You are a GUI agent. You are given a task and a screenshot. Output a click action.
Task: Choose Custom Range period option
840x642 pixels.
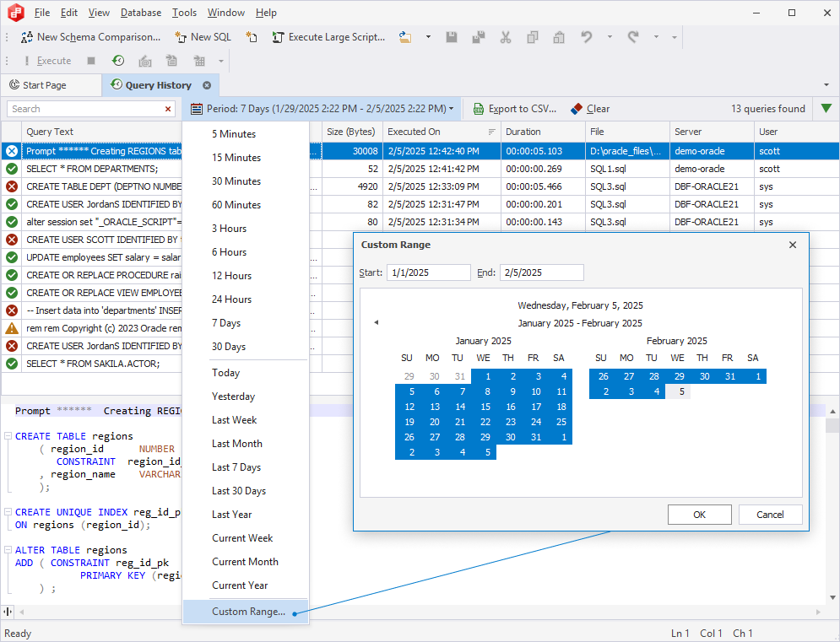(246, 612)
